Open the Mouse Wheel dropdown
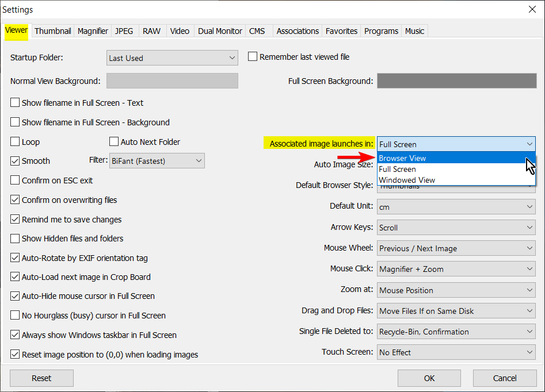This screenshot has height=392, width=545. click(x=456, y=249)
